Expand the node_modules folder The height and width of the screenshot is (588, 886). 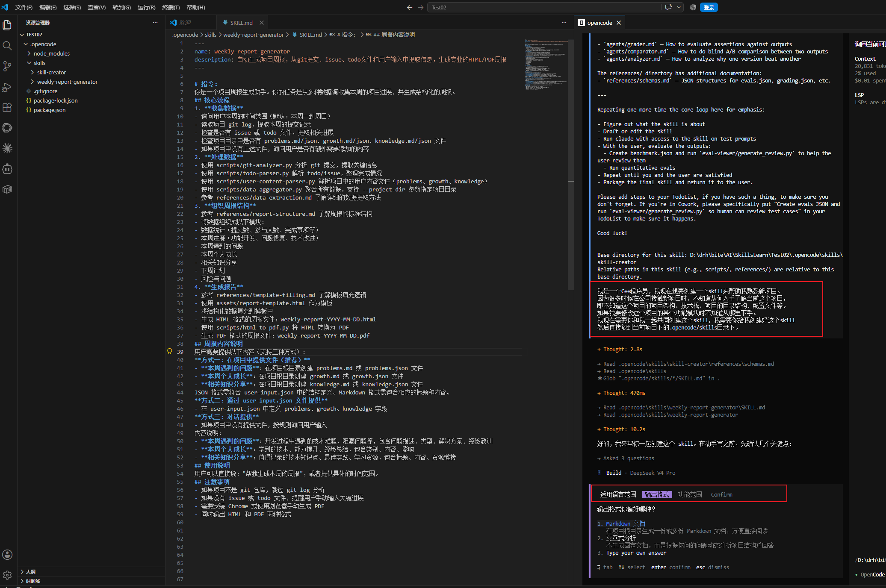point(29,53)
